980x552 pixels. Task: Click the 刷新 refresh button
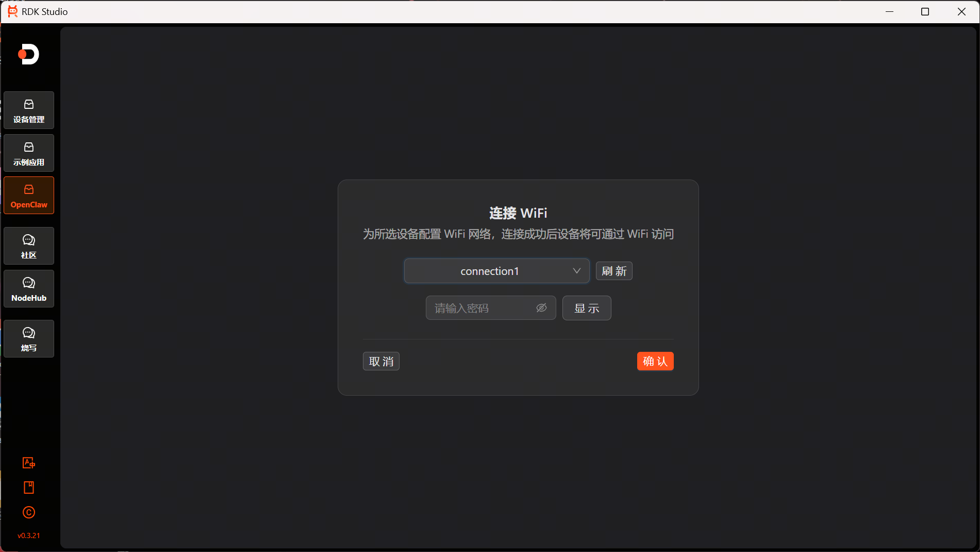[614, 271]
